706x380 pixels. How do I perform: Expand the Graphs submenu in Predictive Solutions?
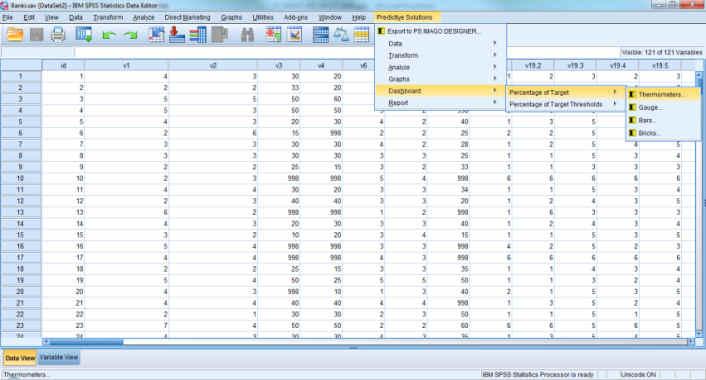pos(440,79)
